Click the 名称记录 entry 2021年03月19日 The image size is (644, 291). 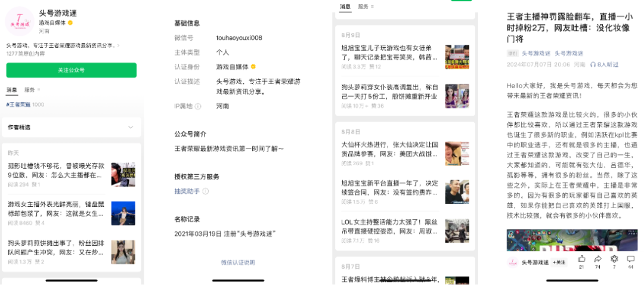point(225,234)
